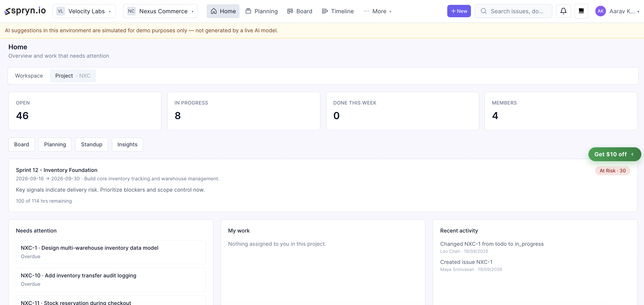Open the OPEN 46 stat card
Viewport: 644px width, 305px height.
tap(85, 111)
